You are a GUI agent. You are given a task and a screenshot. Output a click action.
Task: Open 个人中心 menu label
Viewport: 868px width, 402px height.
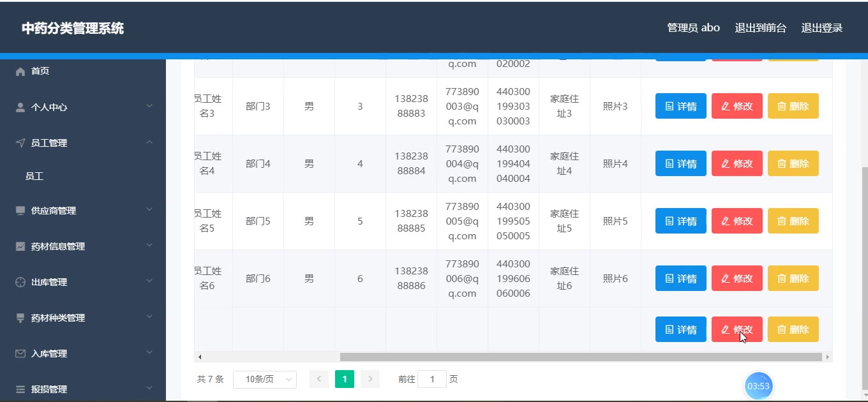coord(49,107)
